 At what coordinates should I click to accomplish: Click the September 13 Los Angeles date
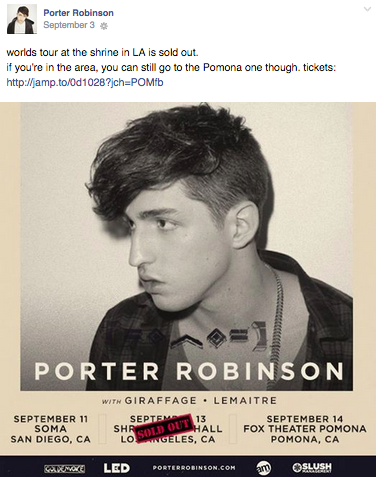coord(168,429)
